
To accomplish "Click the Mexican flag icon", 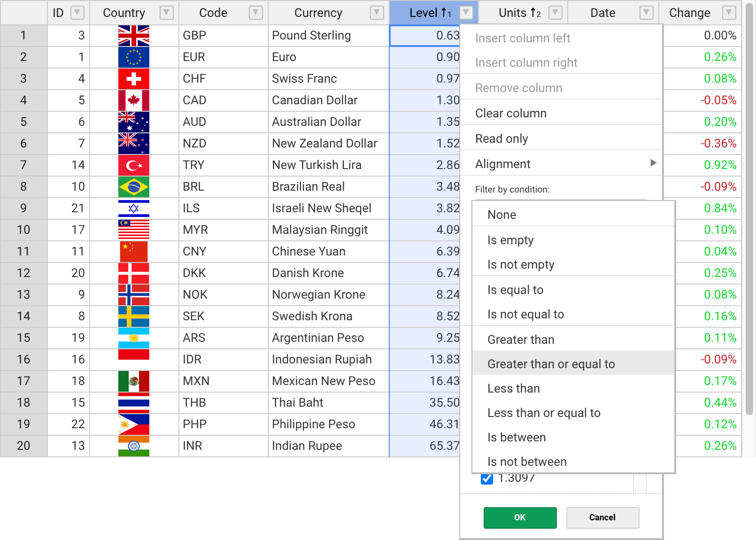I will tap(134, 381).
